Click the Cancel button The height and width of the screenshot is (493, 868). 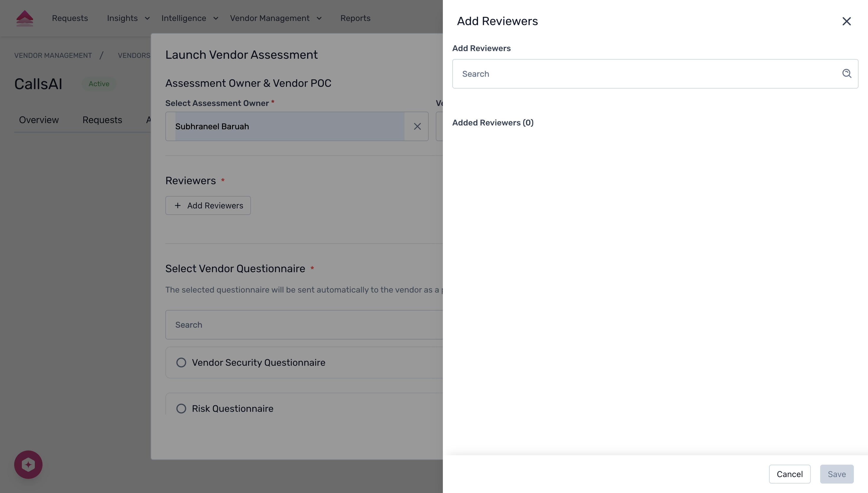[789, 474]
